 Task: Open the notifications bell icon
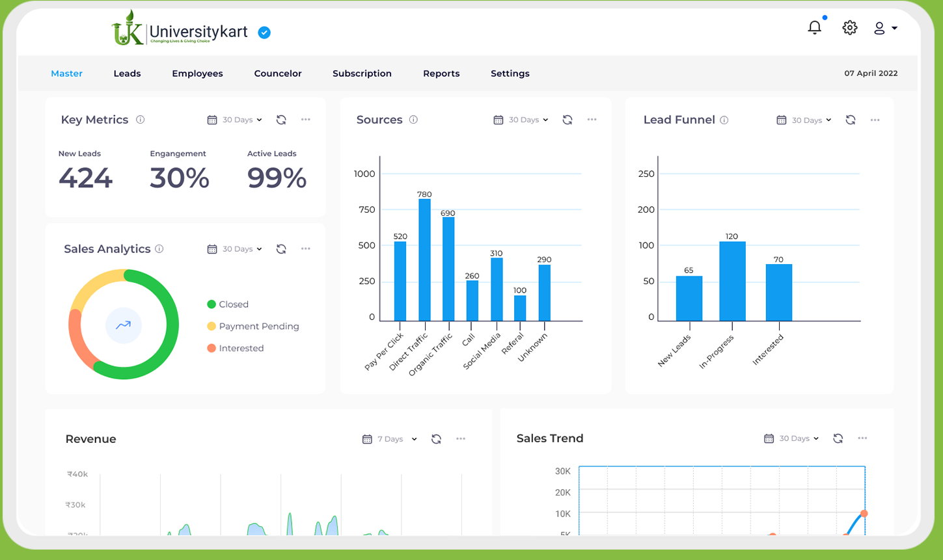(x=814, y=27)
